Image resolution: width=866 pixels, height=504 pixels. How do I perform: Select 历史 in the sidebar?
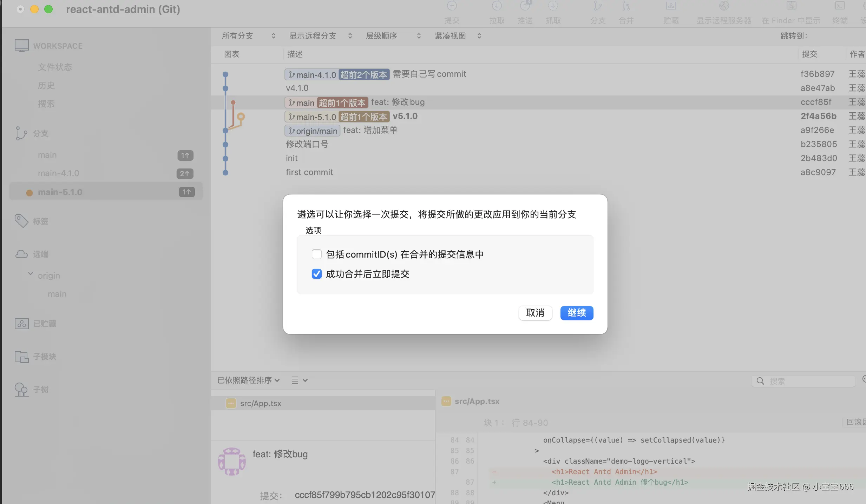pyautogui.click(x=46, y=85)
